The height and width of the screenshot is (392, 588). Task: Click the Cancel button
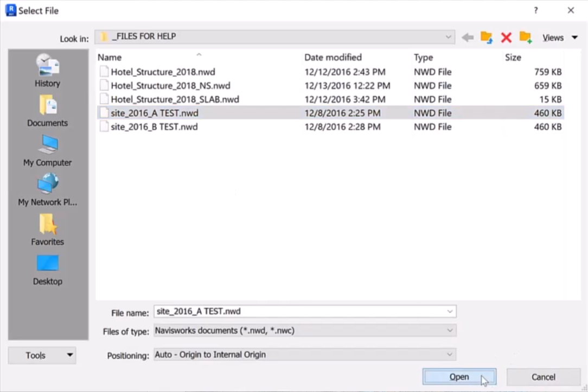click(544, 377)
